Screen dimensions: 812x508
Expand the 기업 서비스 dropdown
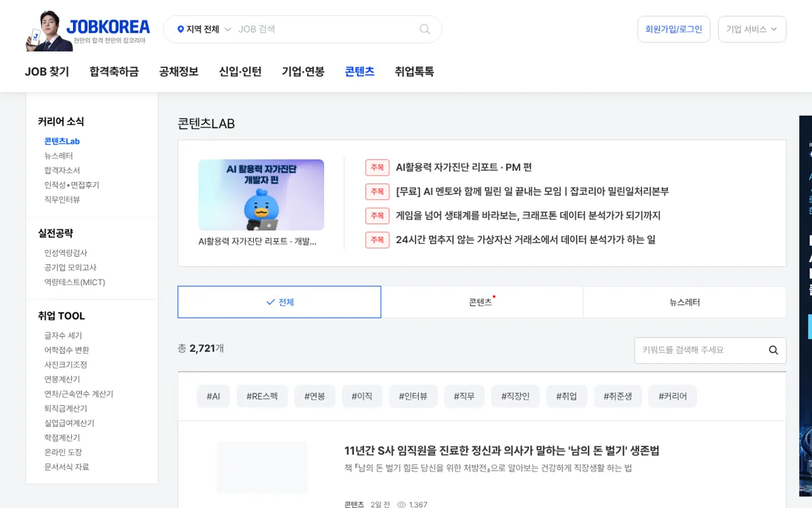(752, 29)
